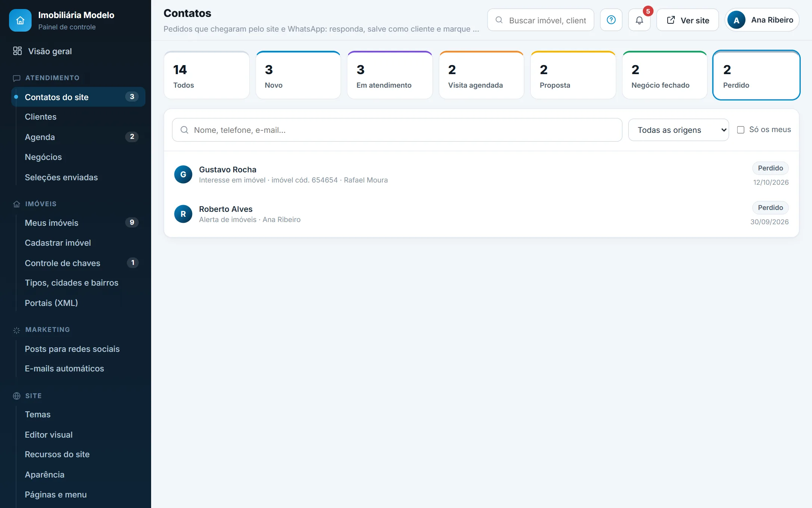Open the Todas as origens dropdown
Screen dimensions: 812x508
(x=679, y=130)
